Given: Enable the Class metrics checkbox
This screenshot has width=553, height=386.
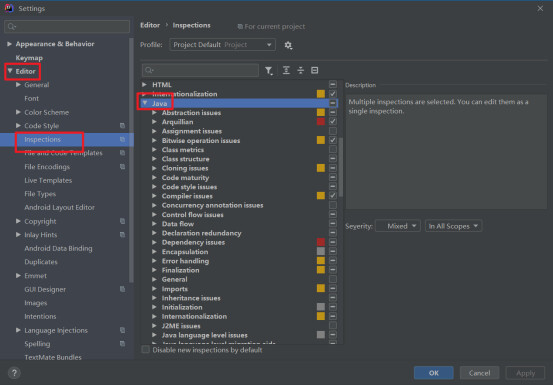Looking at the screenshot, I should pyautogui.click(x=333, y=149).
